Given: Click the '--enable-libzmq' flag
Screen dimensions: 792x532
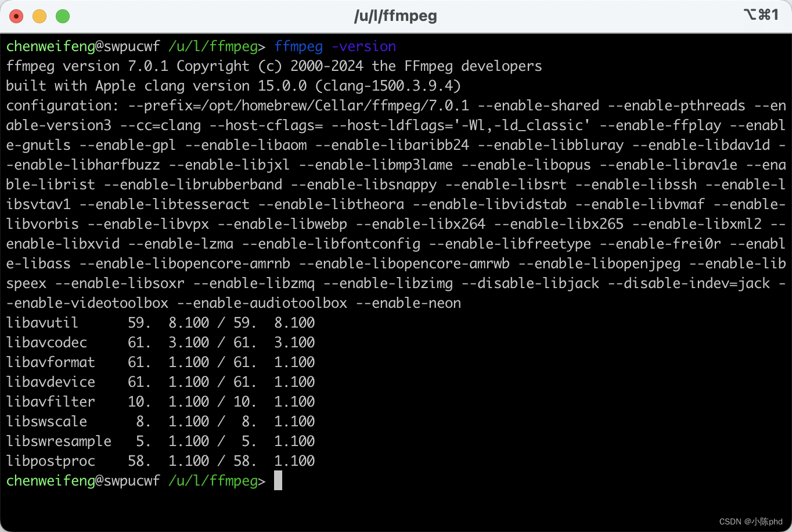Looking at the screenshot, I should pos(254,283).
